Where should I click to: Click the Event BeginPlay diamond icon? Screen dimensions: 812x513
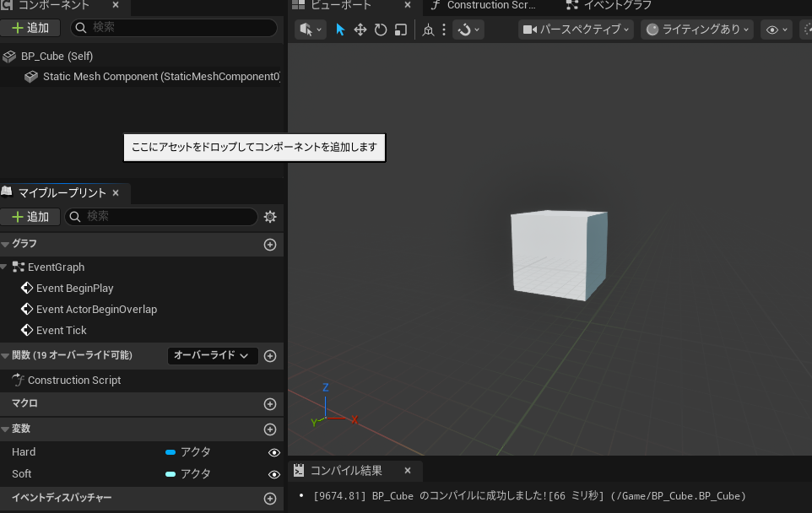(x=27, y=288)
